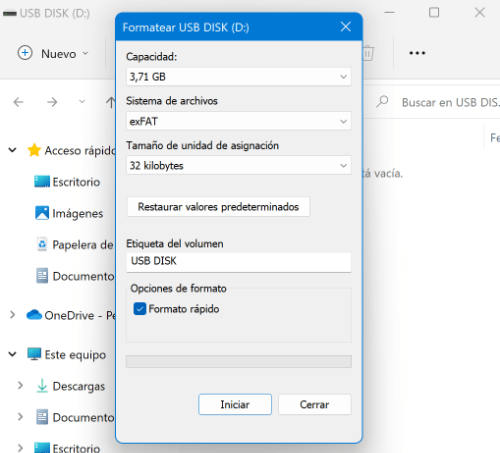
Task: Click the circled plus icon beside Nuevo
Action: coord(25,53)
